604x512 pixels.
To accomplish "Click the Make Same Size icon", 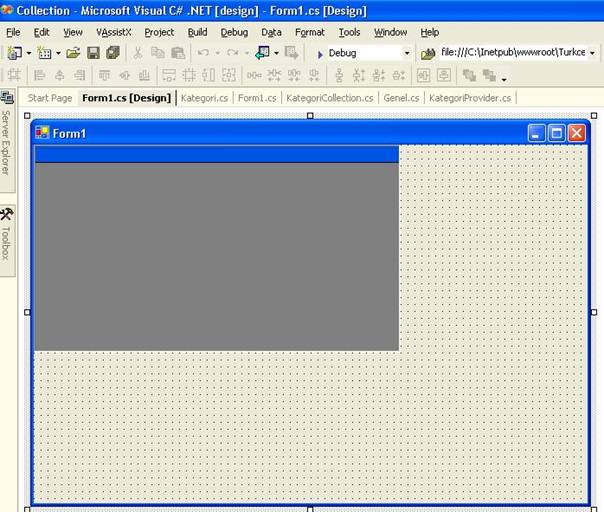I will (x=229, y=75).
